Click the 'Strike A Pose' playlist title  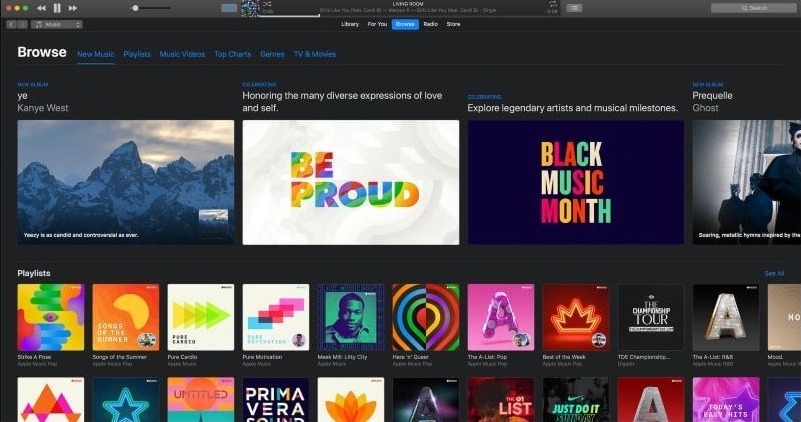coord(34,357)
